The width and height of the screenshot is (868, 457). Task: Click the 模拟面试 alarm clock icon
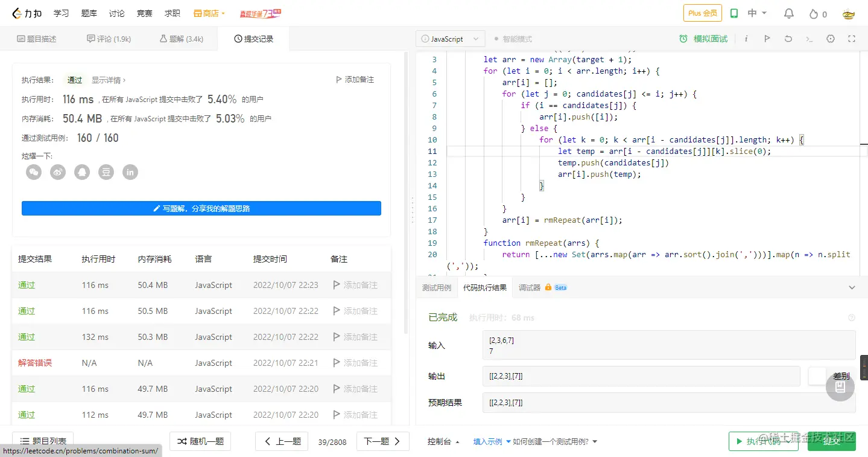(x=683, y=39)
